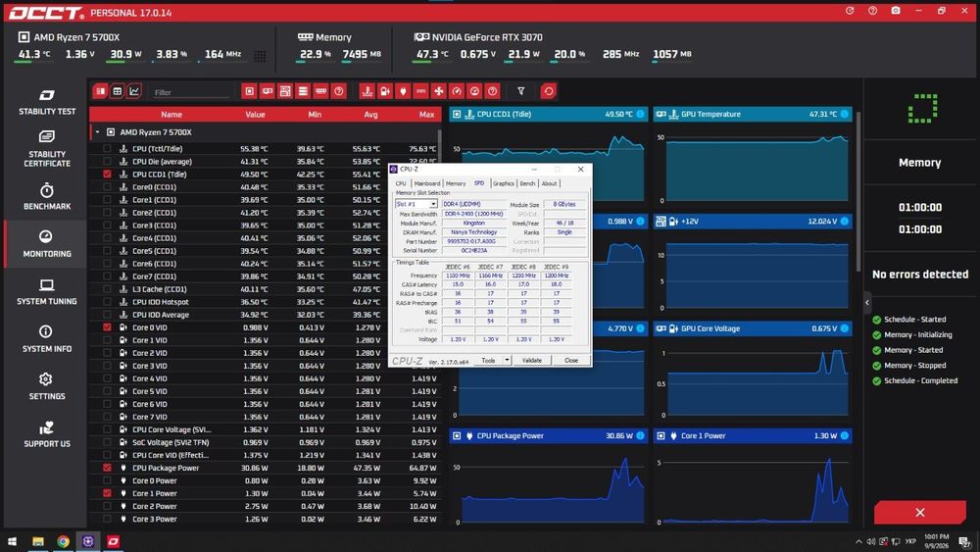This screenshot has height=552, width=980.
Task: Open the Stability Certificate sidebar section
Action: [x=47, y=149]
